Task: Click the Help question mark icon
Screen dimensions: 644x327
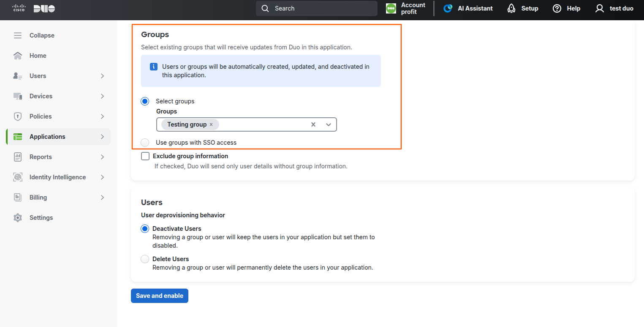Action: tap(557, 8)
